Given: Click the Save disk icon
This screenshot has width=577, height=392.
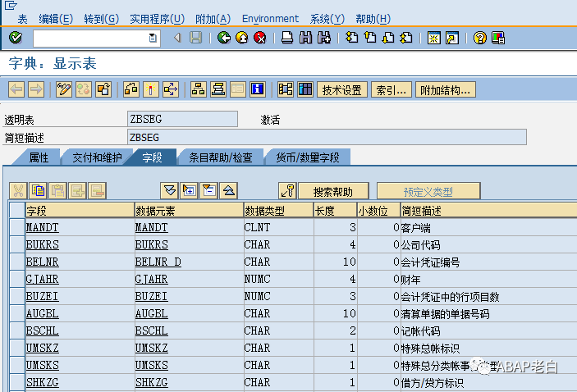Looking at the screenshot, I should point(196,38).
